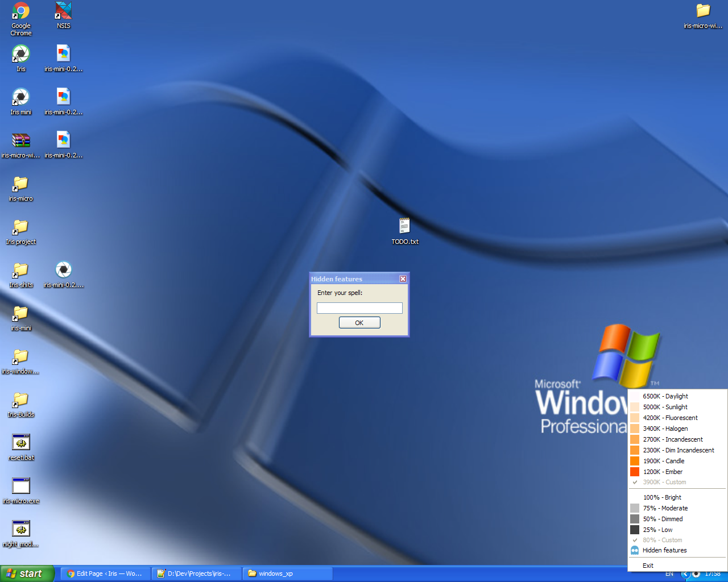728x582 pixels.
Task: Select the reset.bat file icon
Action: [x=21, y=447]
